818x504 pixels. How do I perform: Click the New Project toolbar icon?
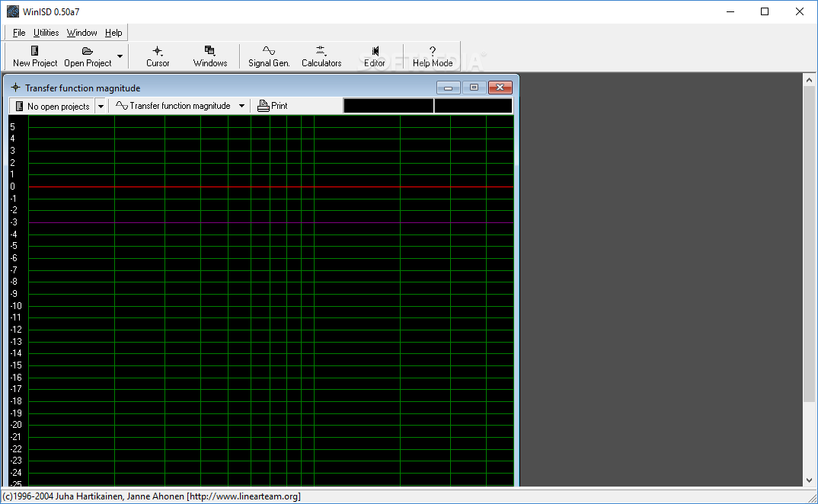(34, 51)
